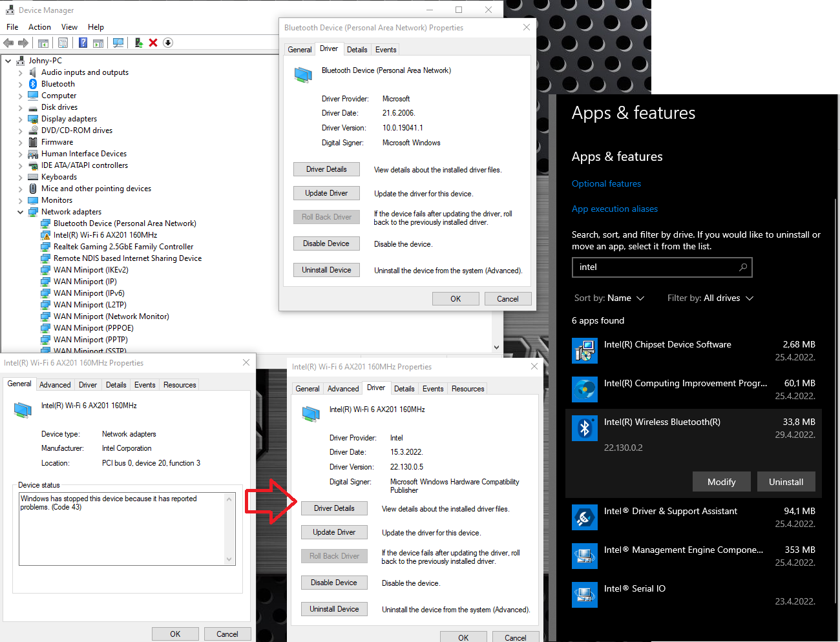Click the Back arrow in Device Manager toolbar
The image size is (840, 642).
pyautogui.click(x=8, y=43)
